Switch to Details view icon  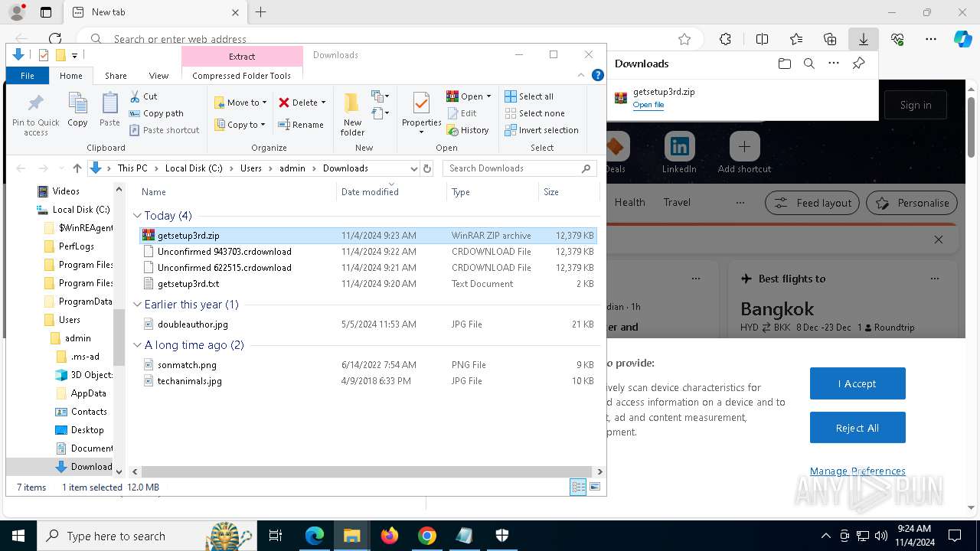point(579,487)
